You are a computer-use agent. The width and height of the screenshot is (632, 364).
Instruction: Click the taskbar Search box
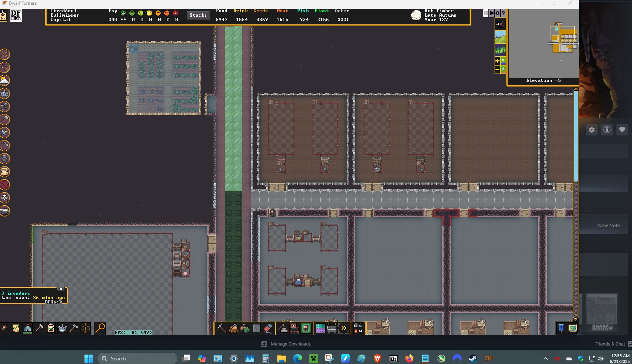[x=137, y=359]
